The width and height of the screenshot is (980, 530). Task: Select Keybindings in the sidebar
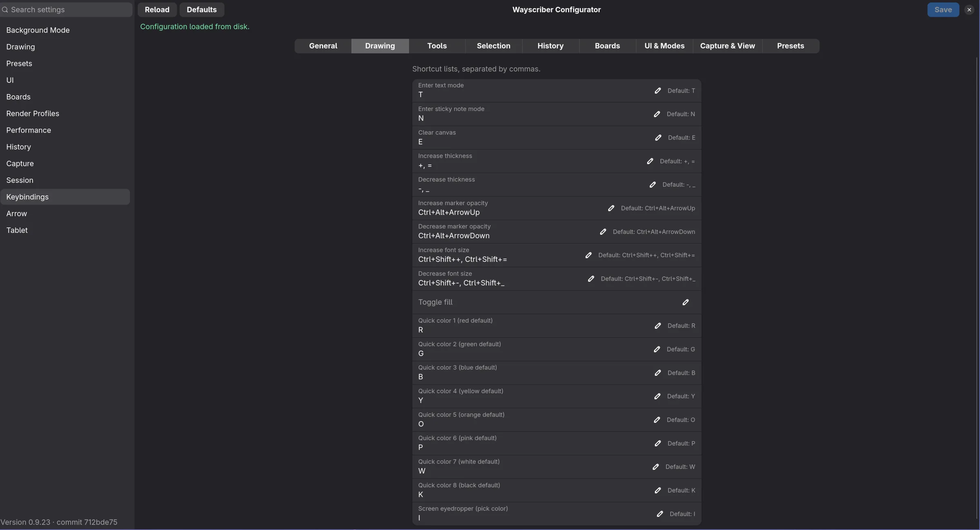[65, 197]
